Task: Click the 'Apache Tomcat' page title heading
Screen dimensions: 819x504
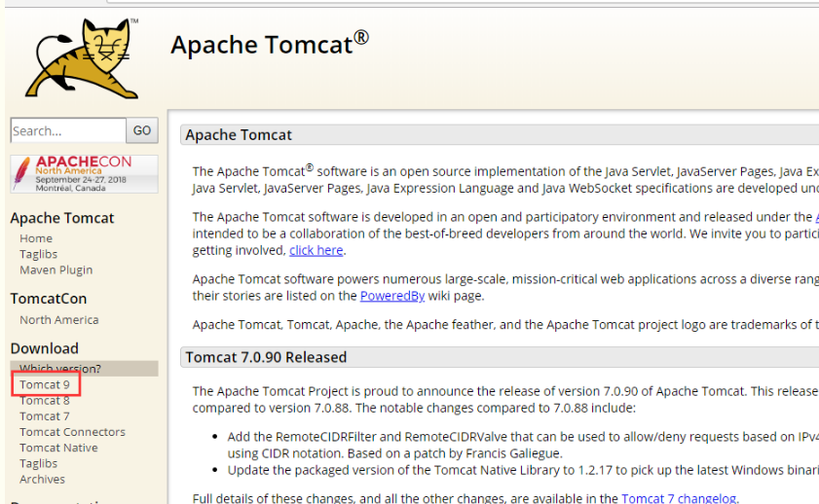Action: [270, 44]
